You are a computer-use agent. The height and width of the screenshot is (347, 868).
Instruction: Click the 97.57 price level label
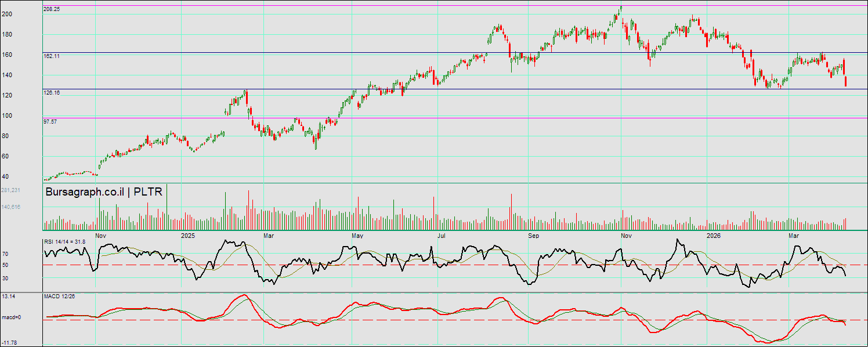pyautogui.click(x=50, y=121)
